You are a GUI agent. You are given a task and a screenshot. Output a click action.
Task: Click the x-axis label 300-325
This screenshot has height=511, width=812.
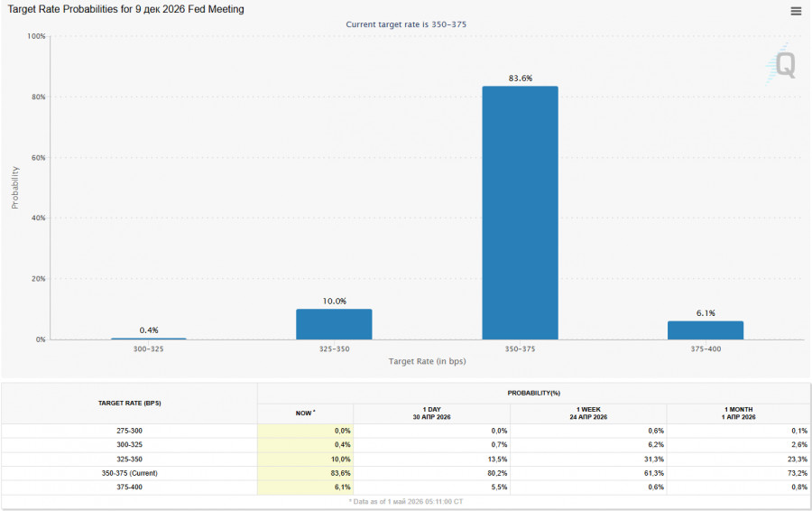[149, 349]
